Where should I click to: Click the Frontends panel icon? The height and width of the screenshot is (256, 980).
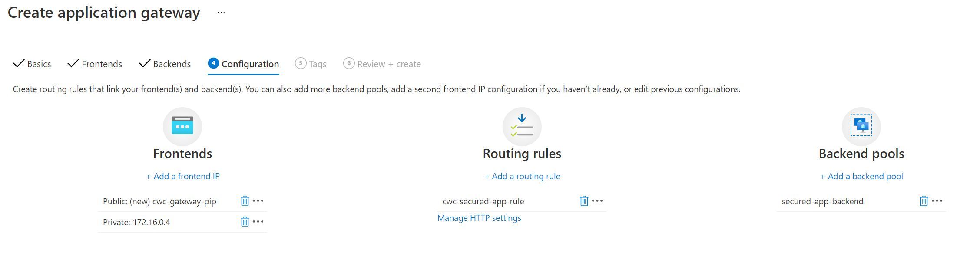[182, 126]
